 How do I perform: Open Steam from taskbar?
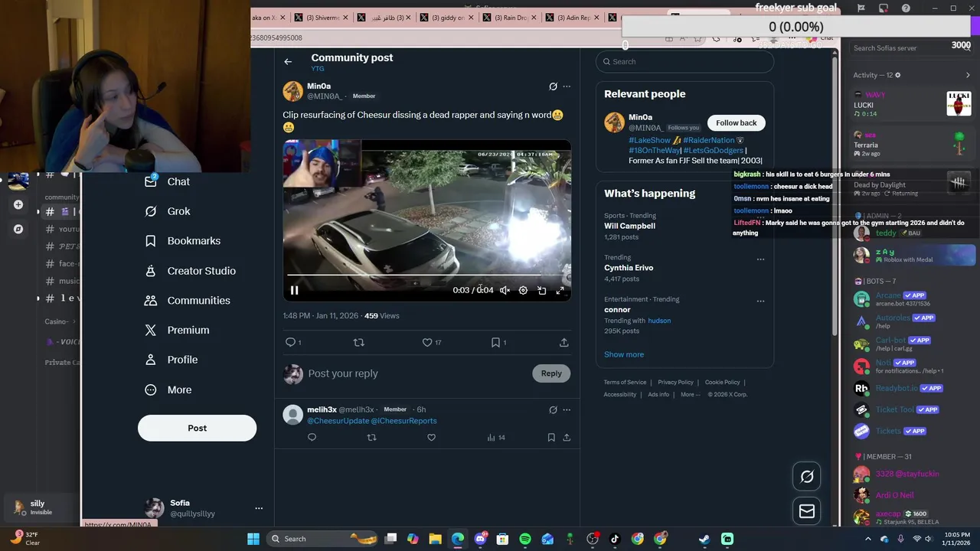click(x=704, y=539)
